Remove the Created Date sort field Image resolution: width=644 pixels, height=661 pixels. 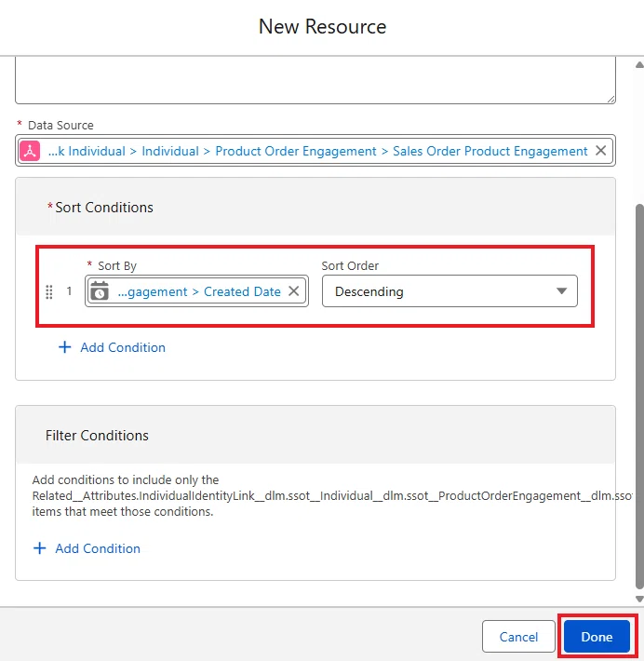[x=294, y=290]
